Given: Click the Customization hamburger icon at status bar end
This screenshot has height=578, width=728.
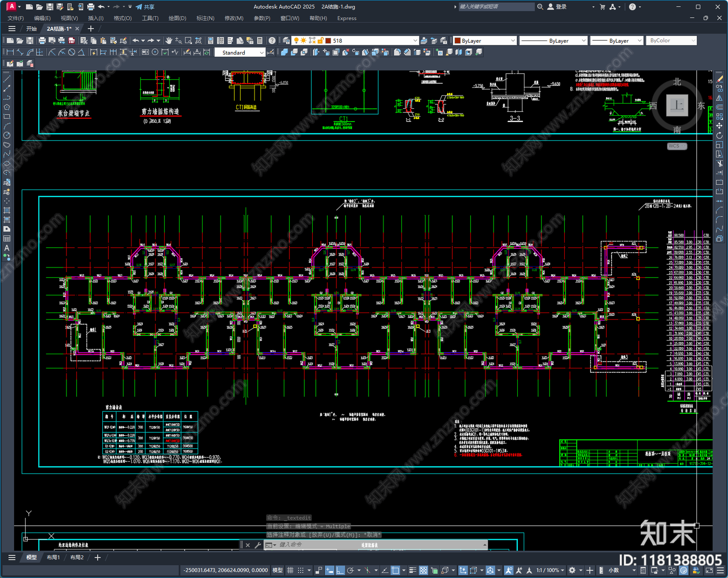Looking at the screenshot, I should (720, 570).
